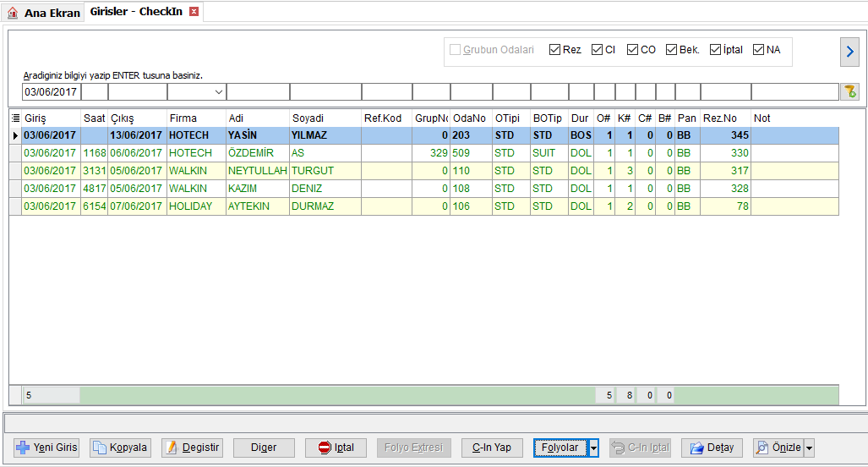The width and height of the screenshot is (868, 467).
Task: Click the Adi filter input field
Action: pyautogui.click(x=258, y=92)
